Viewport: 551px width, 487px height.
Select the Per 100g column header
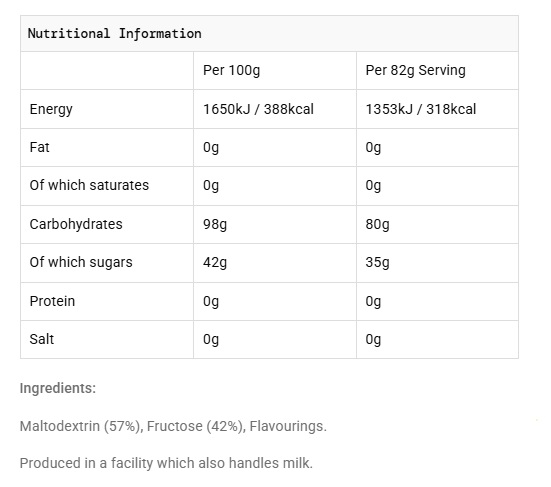[231, 70]
